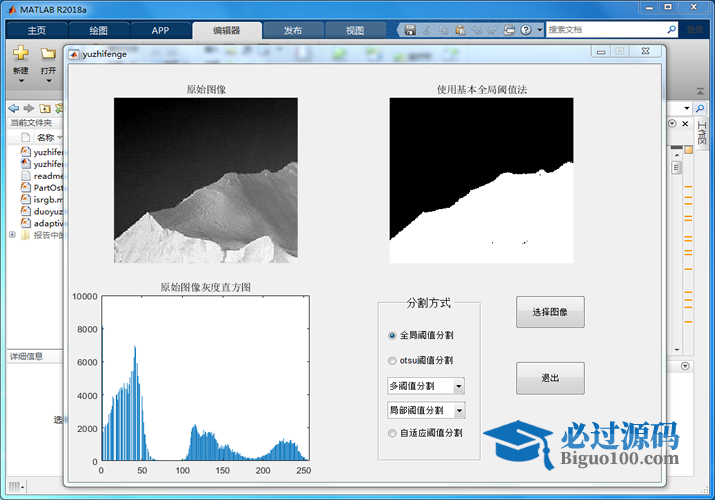Open the command window actions circle arrow

[x=685, y=366]
